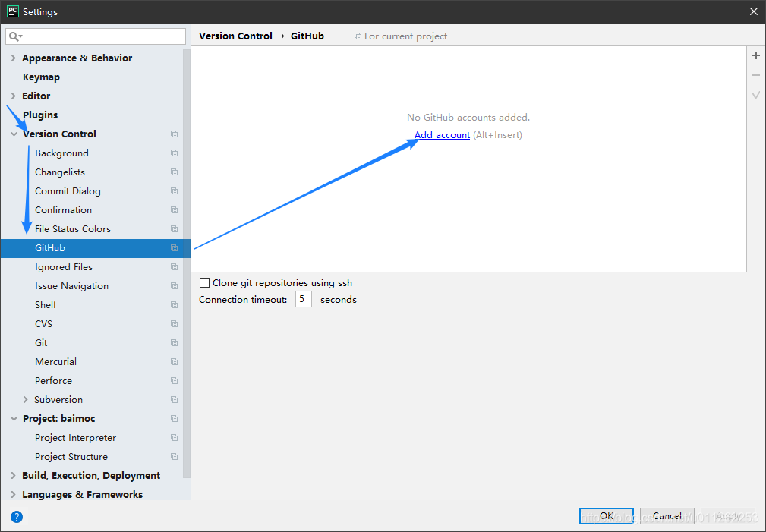Click the plus icon to add account
766x532 pixels.
755,55
